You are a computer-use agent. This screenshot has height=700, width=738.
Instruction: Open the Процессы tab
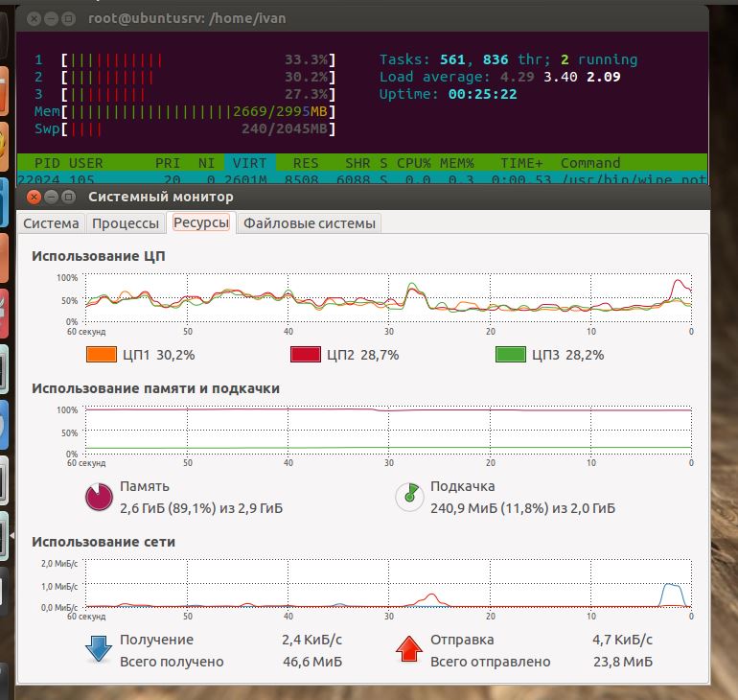pyautogui.click(x=125, y=223)
